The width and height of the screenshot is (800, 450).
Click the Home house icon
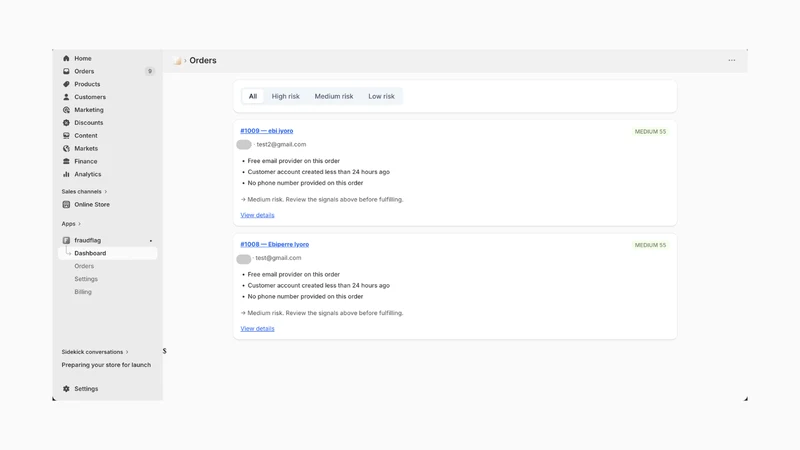point(66,58)
